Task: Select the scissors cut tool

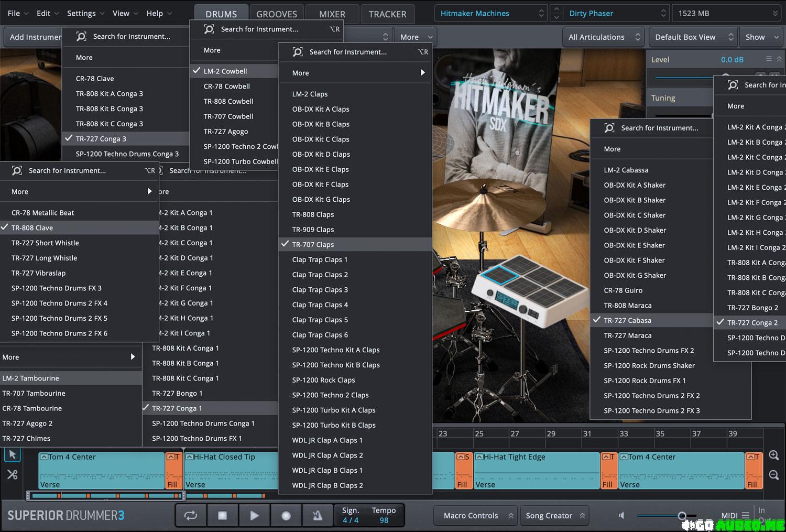Action: 13,475
